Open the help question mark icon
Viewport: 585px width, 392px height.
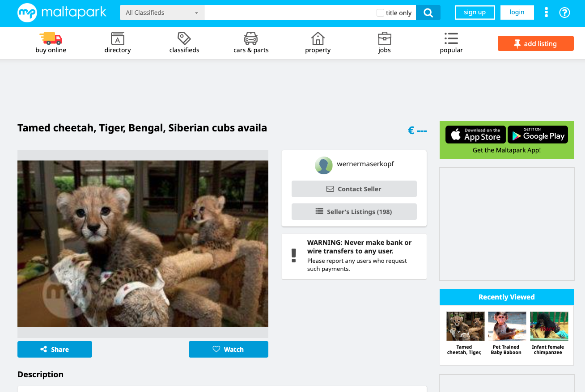point(564,13)
